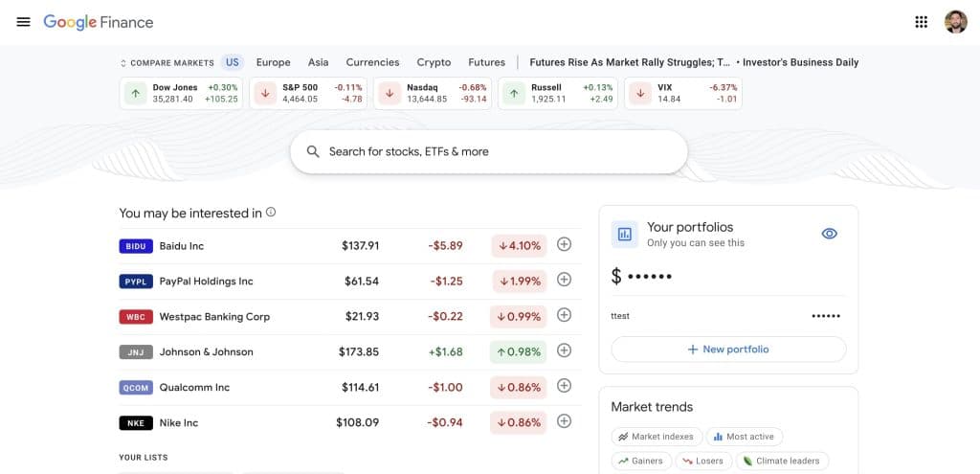Screen dimensions: 980x474
Task: Click the WBC ticker badge
Action: click(136, 316)
